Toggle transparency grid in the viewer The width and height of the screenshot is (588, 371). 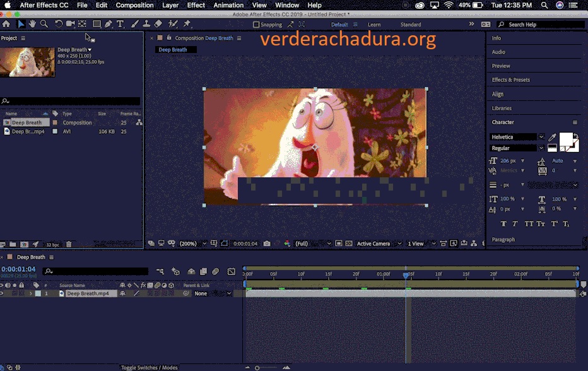coord(349,244)
